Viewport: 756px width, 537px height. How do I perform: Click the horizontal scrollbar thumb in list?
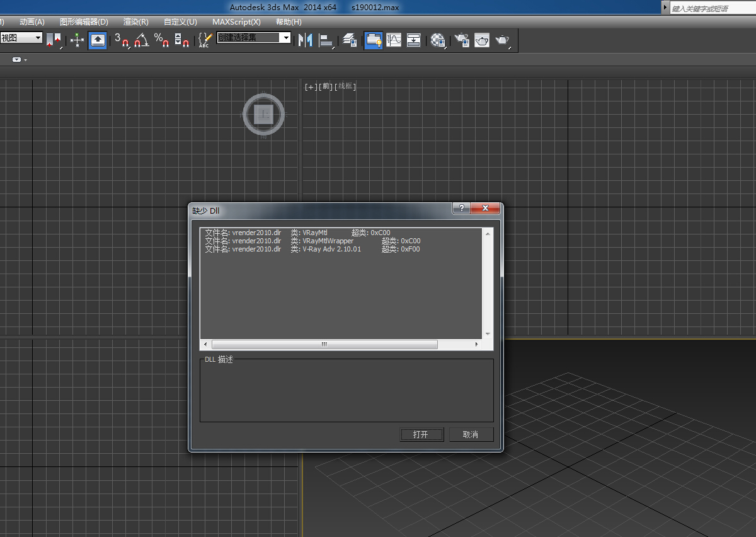(324, 345)
